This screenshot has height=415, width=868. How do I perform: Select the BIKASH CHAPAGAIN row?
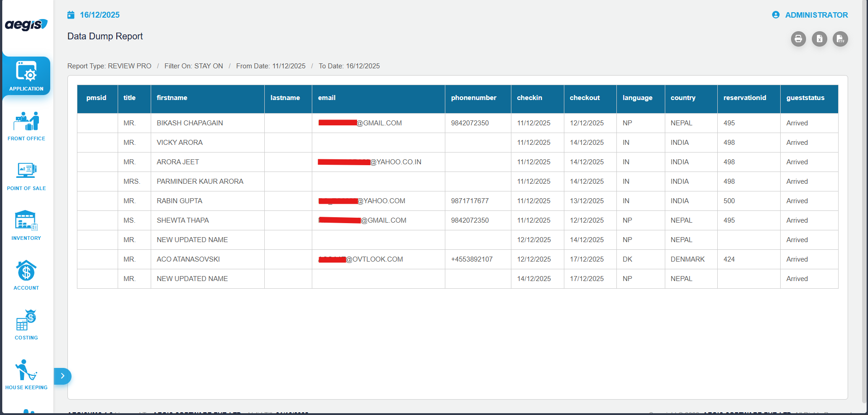pyautogui.click(x=190, y=123)
